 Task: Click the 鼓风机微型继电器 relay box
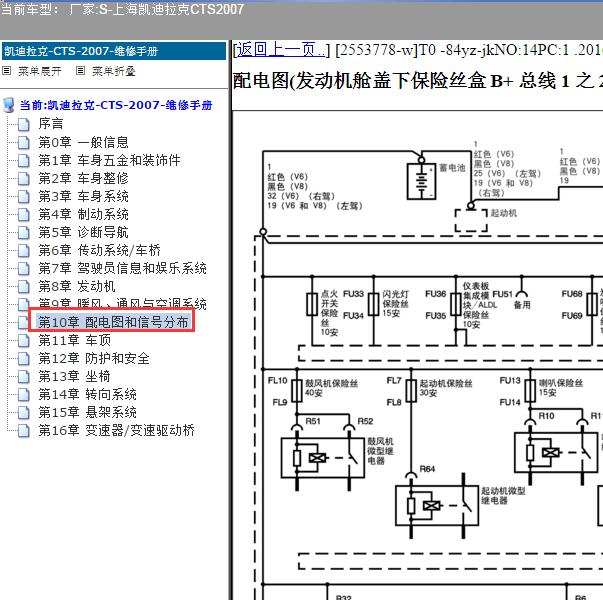tap(323, 458)
